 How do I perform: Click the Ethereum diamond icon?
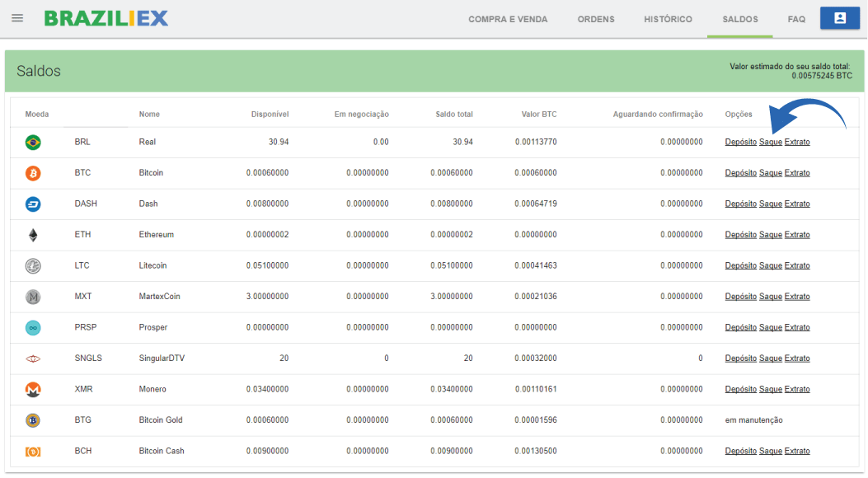click(33, 235)
